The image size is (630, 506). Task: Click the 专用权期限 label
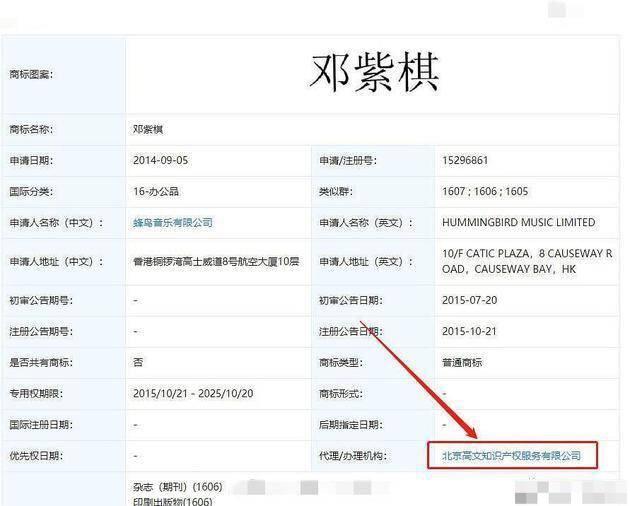36,393
